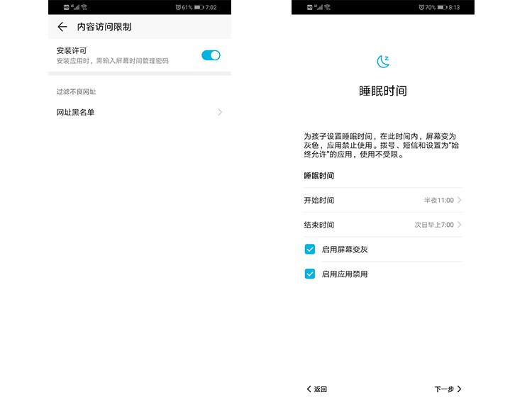The image size is (532, 397).
Task: Open 网址黑名单 using its chevron arrow
Action: pyautogui.click(x=220, y=112)
